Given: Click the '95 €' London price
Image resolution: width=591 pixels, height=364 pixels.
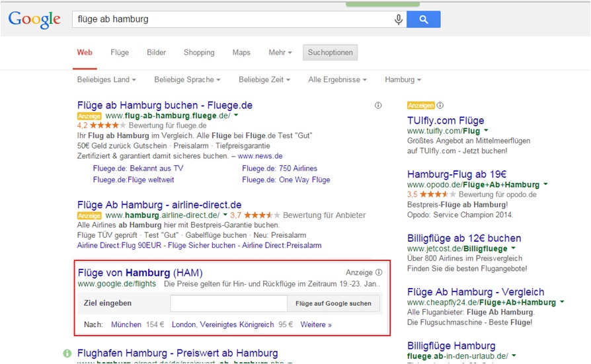Looking at the screenshot, I should [286, 324].
